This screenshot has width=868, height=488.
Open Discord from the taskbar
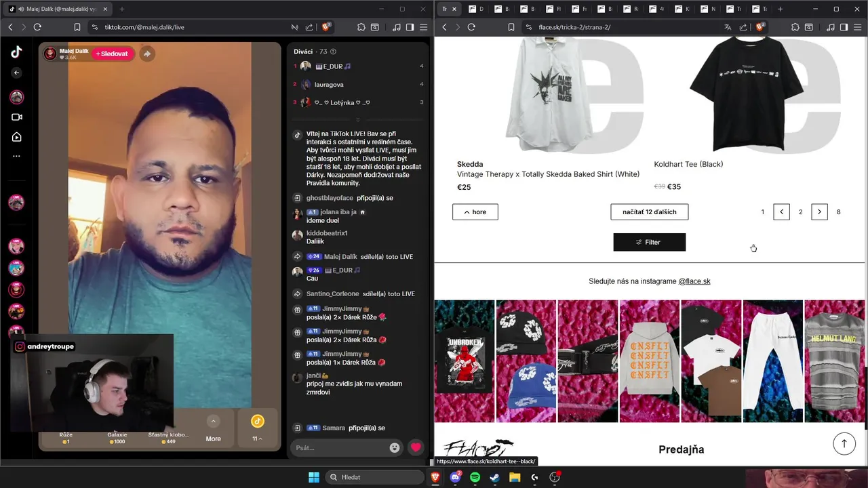pyautogui.click(x=455, y=477)
